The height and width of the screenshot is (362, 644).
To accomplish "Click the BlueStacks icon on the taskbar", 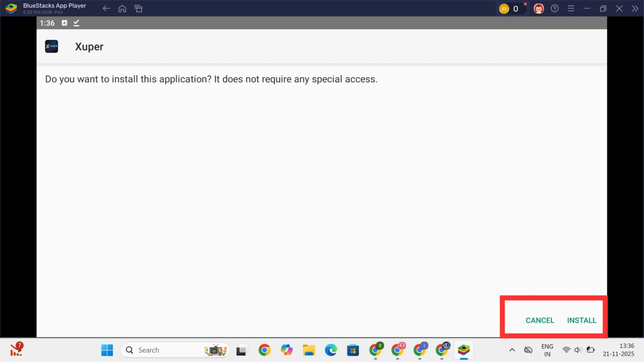I will (464, 350).
